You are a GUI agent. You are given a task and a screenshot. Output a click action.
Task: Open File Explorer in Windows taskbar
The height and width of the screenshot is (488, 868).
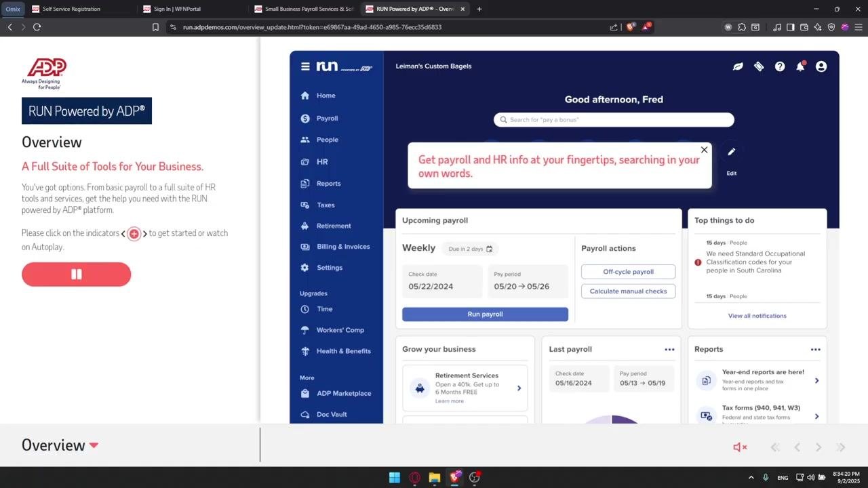[x=434, y=477]
